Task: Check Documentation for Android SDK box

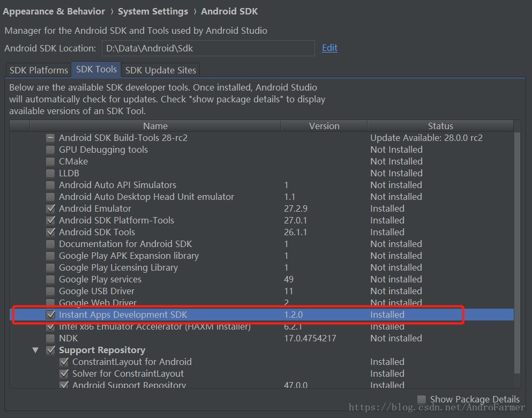Action: (x=50, y=244)
